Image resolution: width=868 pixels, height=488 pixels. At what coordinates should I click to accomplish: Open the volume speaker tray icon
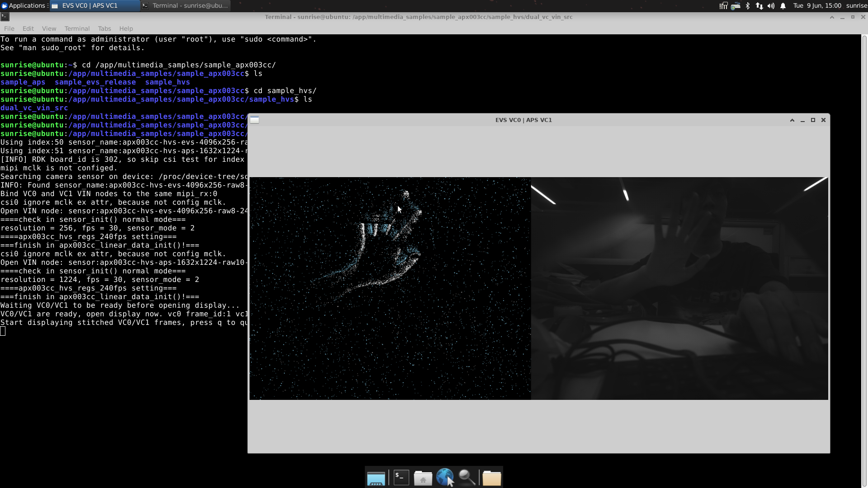pyautogui.click(x=771, y=6)
